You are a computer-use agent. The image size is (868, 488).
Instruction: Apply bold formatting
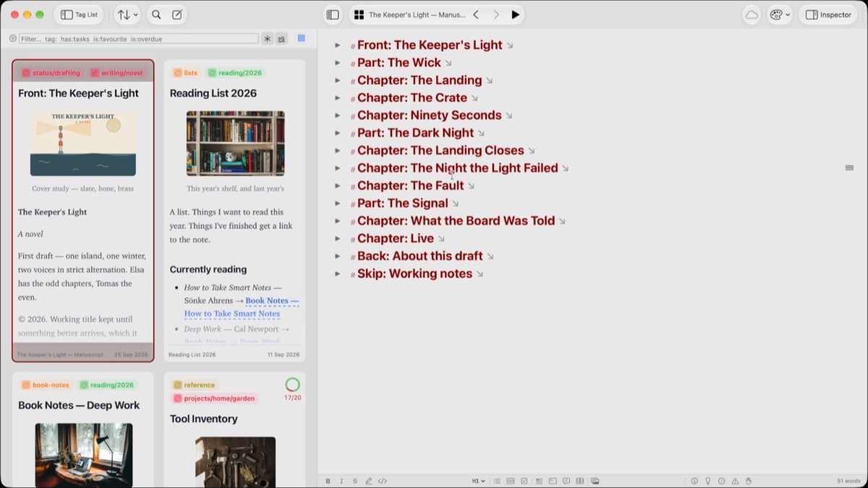tap(328, 481)
